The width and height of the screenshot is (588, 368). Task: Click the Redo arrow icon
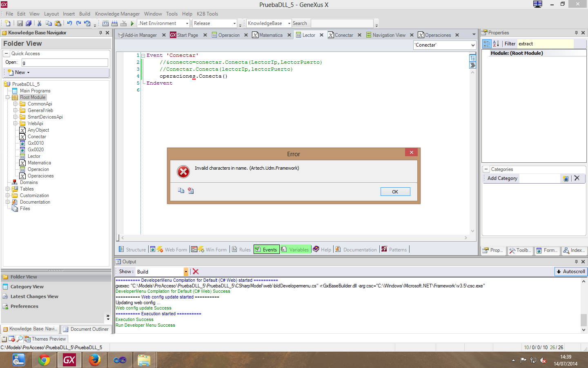(78, 23)
